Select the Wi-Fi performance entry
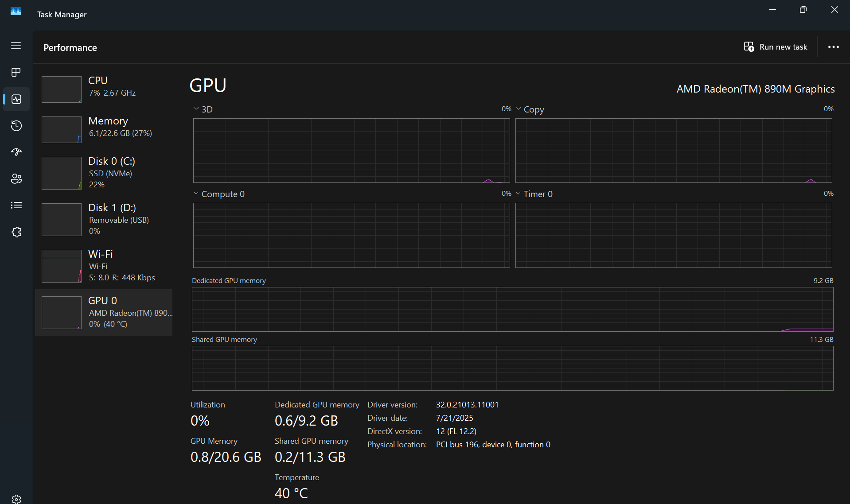This screenshot has height=504, width=850. pyautogui.click(x=104, y=266)
